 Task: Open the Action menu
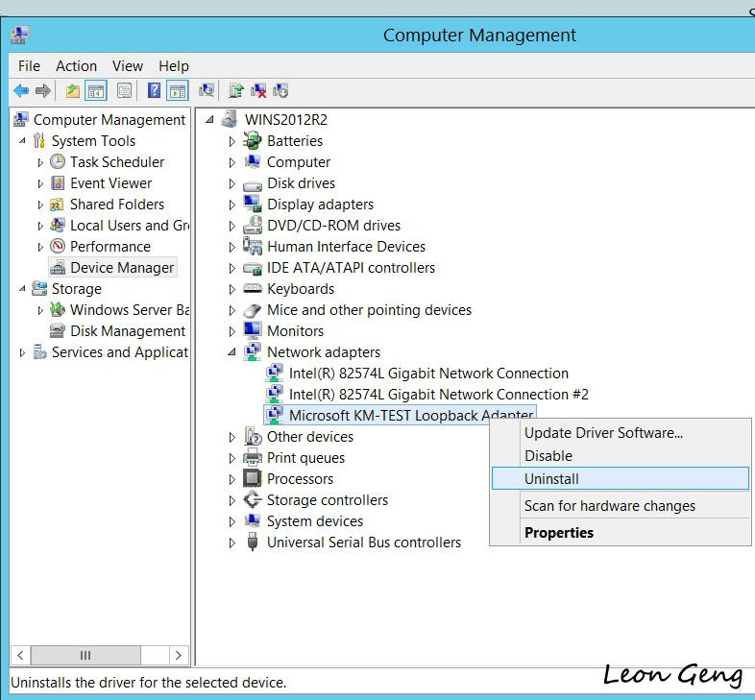point(76,65)
